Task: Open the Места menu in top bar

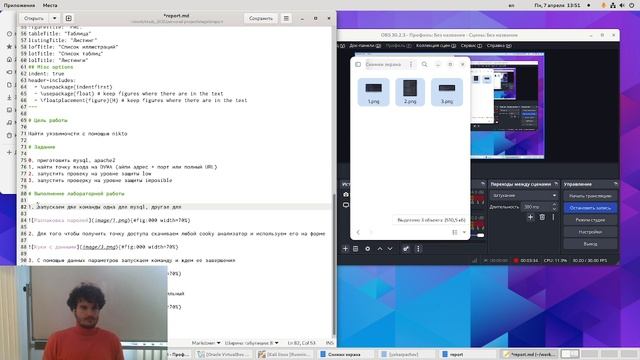Action: tap(50, 5)
